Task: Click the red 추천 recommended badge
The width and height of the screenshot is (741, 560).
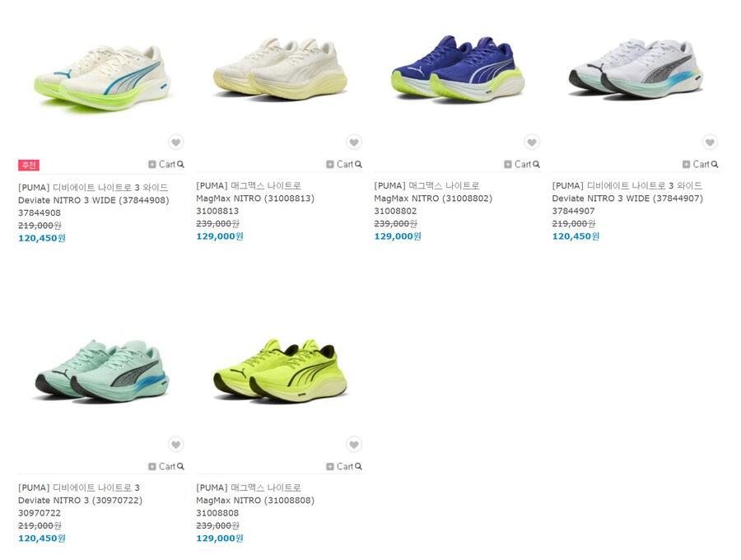Action: pos(28,165)
